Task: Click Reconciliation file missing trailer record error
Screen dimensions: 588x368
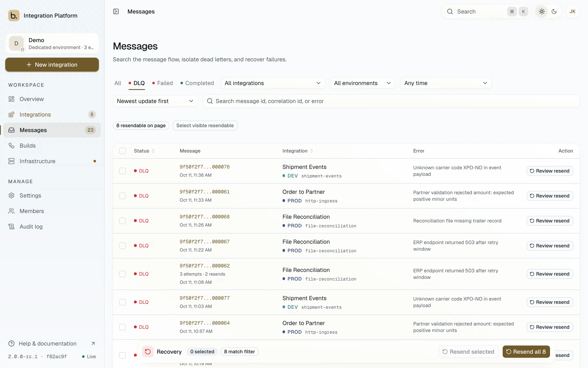Action: pyautogui.click(x=457, y=221)
